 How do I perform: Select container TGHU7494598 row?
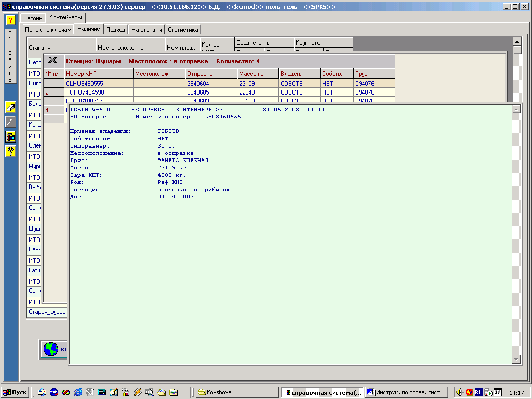point(85,92)
